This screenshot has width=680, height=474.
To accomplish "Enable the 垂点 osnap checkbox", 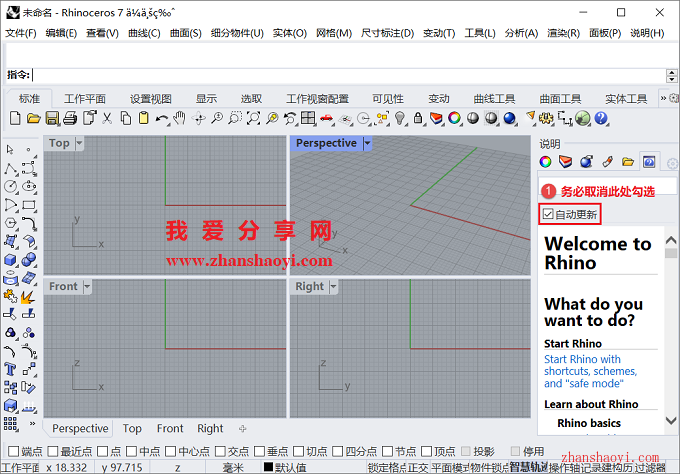I will 259,451.
